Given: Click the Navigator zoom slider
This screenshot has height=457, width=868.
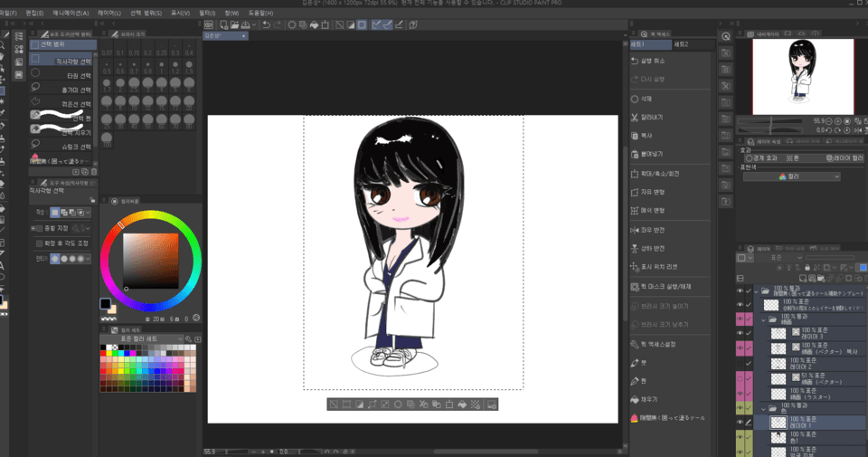Looking at the screenshot, I should tap(770, 121).
